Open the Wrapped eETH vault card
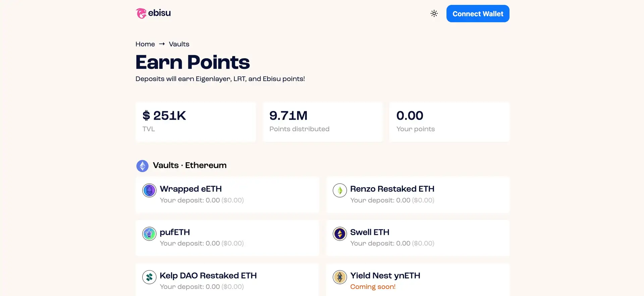The width and height of the screenshot is (644, 296). click(227, 195)
